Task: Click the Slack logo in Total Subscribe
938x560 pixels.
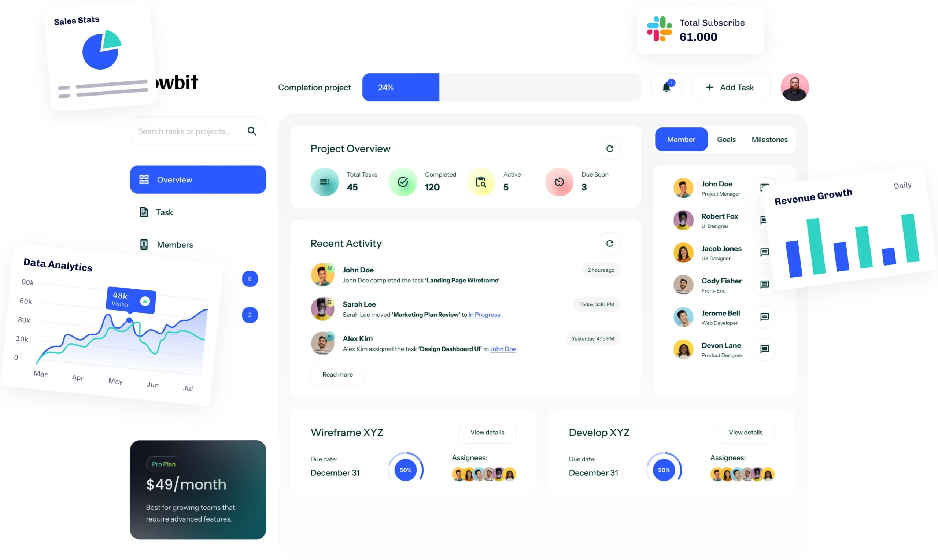Action: [x=660, y=29]
